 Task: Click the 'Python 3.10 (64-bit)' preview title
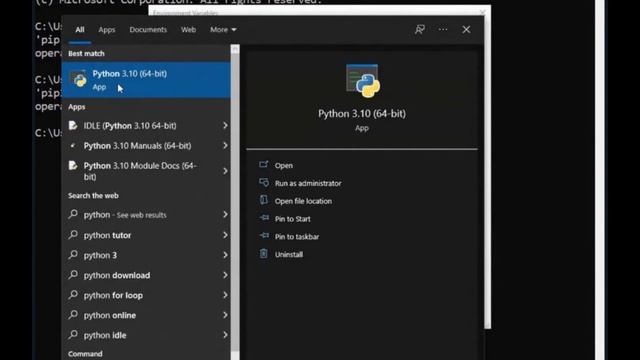click(x=362, y=113)
